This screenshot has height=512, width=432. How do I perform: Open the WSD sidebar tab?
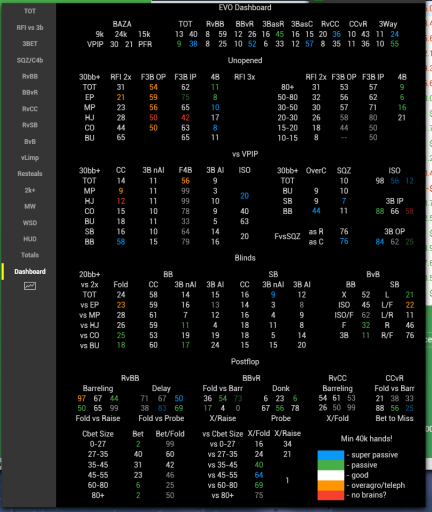[30, 222]
